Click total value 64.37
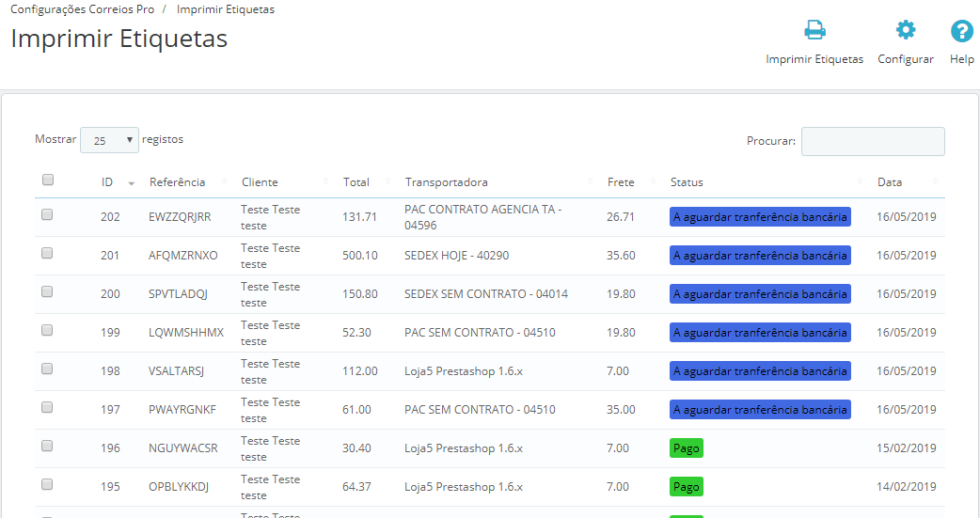 click(356, 487)
